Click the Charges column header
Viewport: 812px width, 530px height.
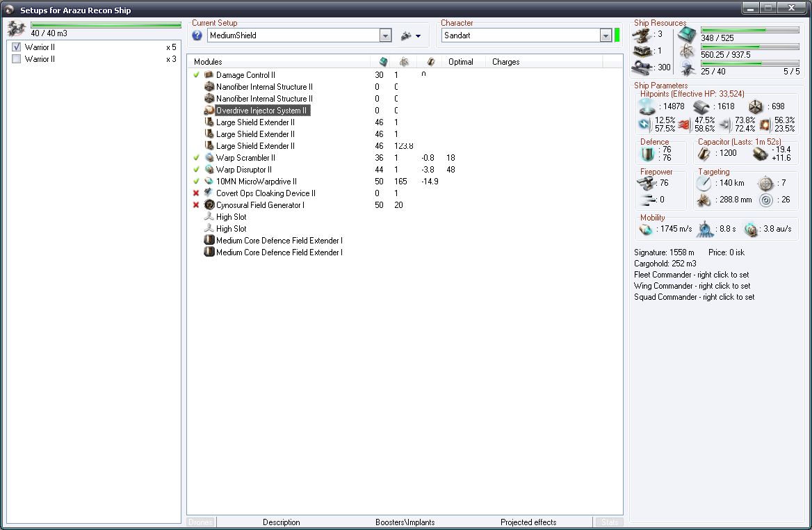pyautogui.click(x=544, y=62)
